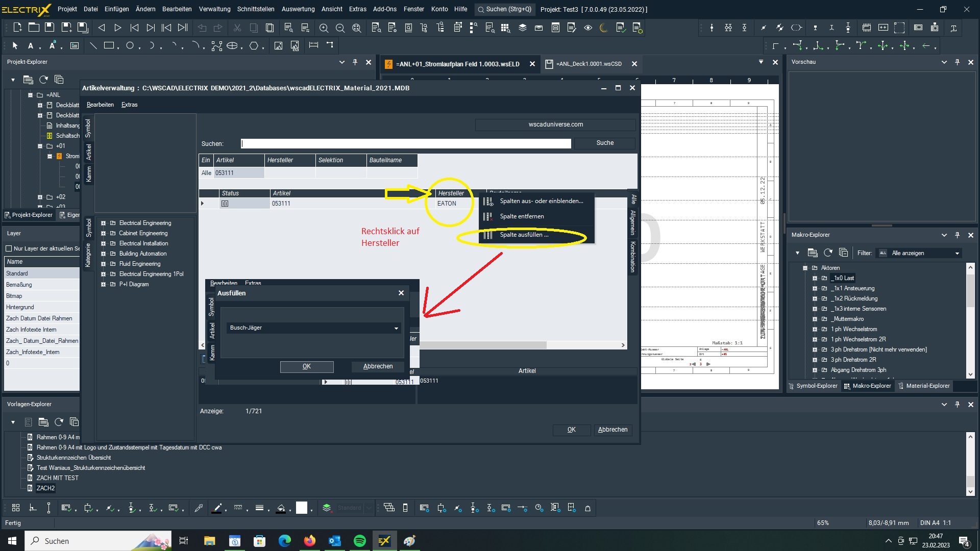Click refresh icon in Makro-Explorer

[x=828, y=253]
